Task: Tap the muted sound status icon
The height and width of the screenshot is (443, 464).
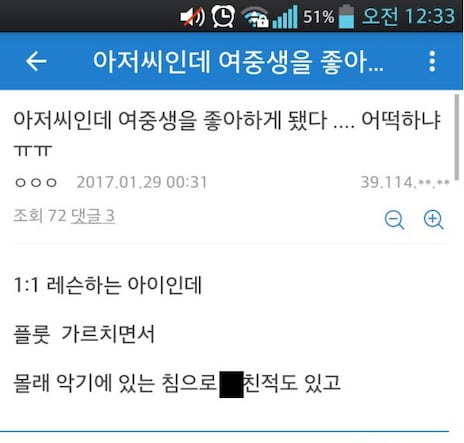Action: point(192,16)
